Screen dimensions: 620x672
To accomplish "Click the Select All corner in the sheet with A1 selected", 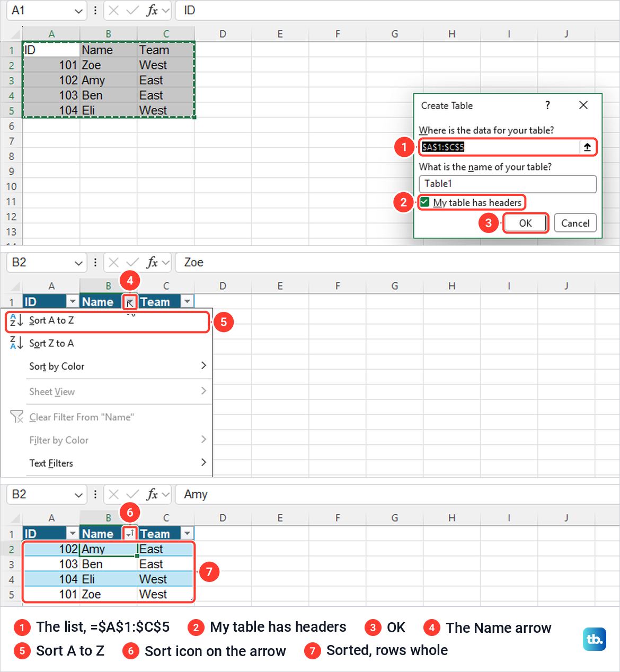I will click(15, 35).
